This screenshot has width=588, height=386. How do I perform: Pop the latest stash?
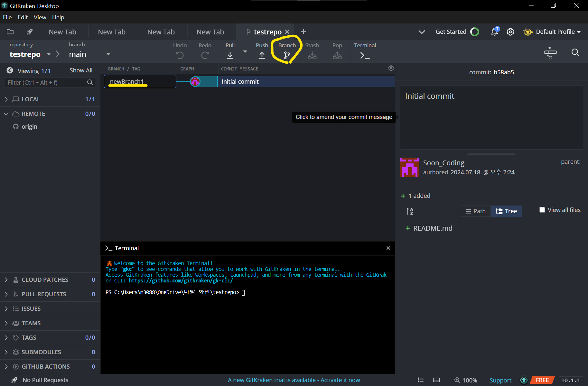[337, 51]
